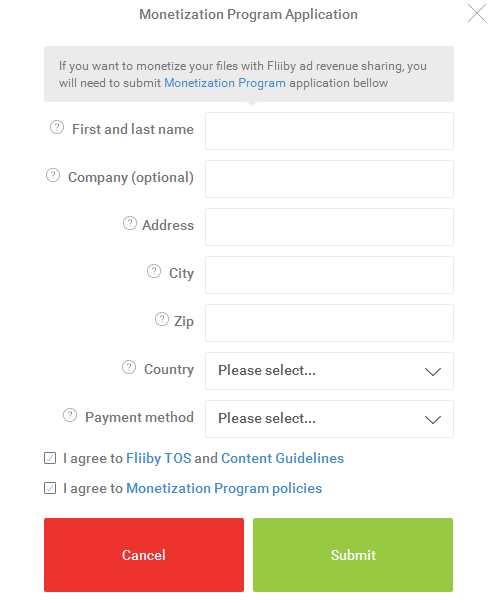Show help for the Zip field
This screenshot has width=496, height=603.
(162, 319)
